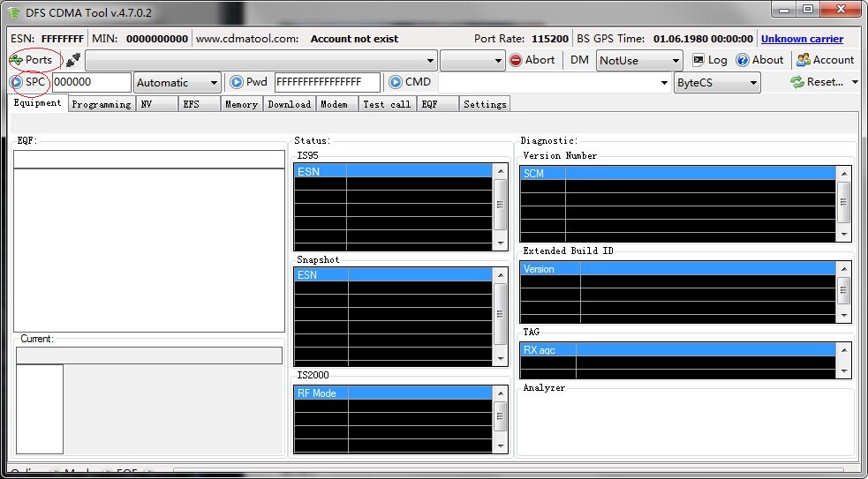Follow the Unknown carrier link
This screenshot has width=868, height=479.
802,39
